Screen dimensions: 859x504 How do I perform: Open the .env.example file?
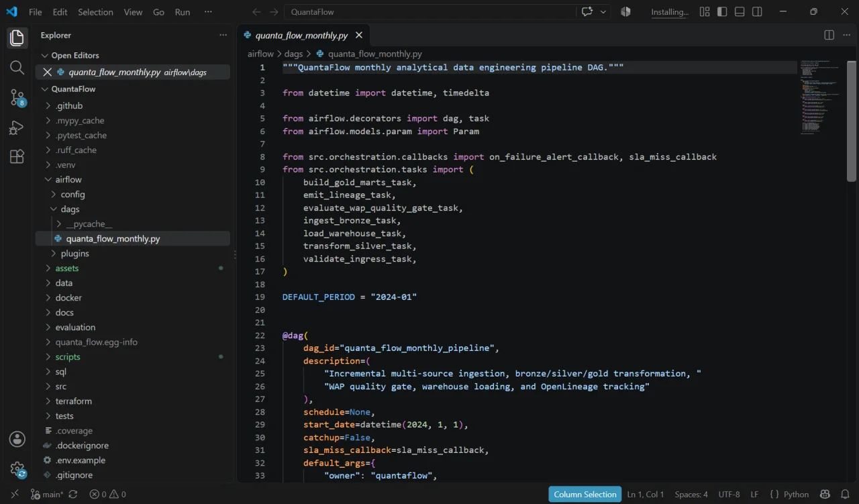132,460
